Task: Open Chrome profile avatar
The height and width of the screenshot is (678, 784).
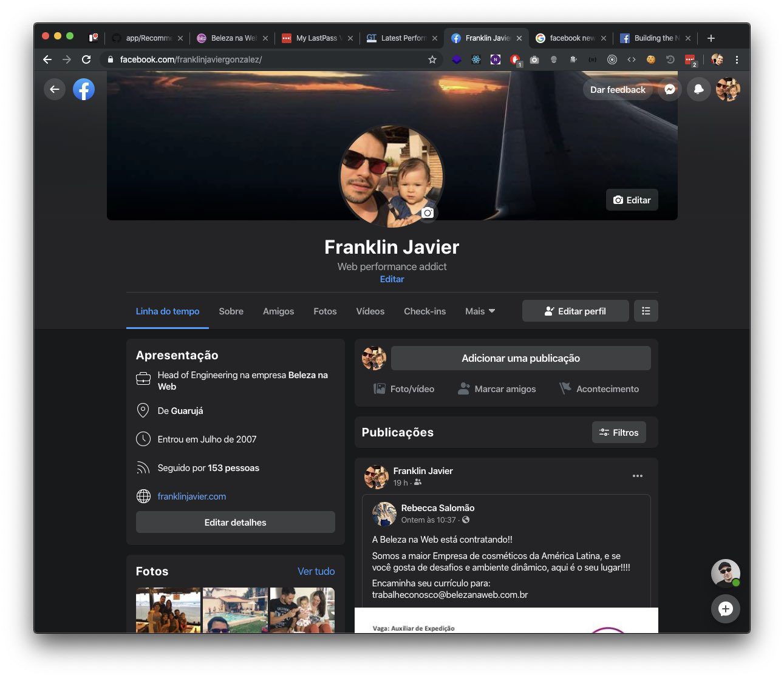Action: tap(717, 59)
